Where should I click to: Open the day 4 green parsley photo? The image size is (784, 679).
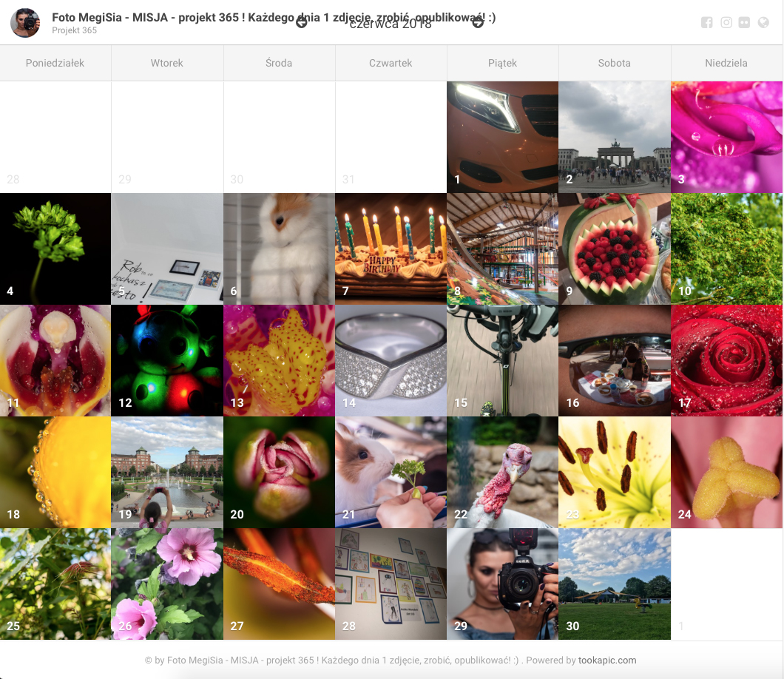[x=55, y=249]
